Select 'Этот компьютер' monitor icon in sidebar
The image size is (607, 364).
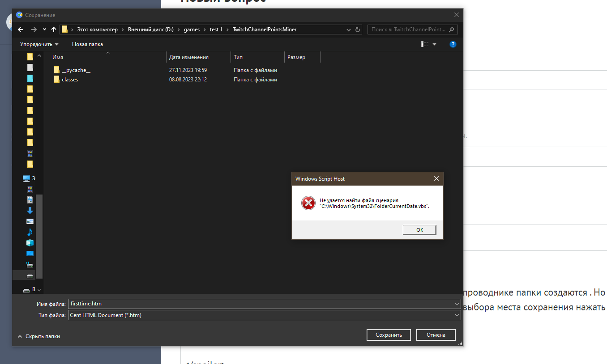point(26,178)
